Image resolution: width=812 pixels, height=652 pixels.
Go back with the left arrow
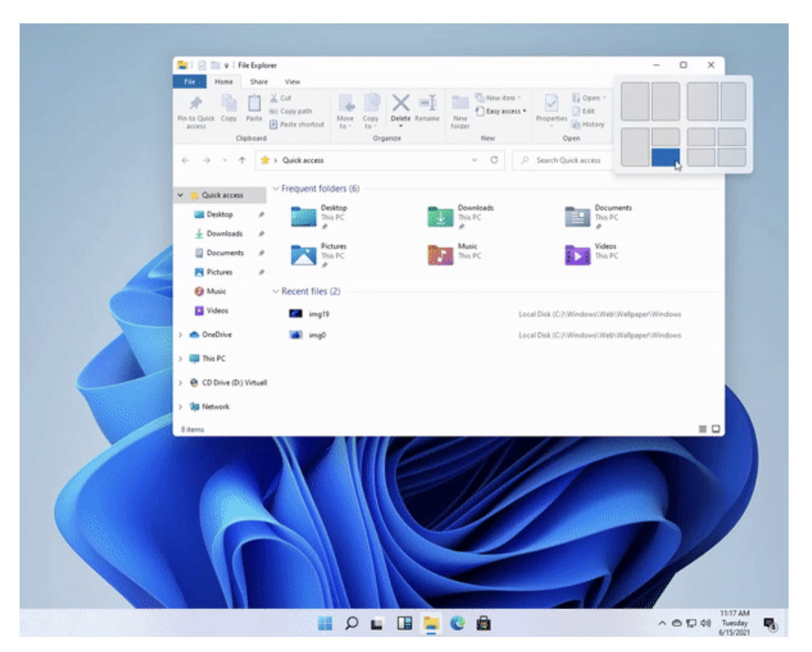(x=185, y=161)
